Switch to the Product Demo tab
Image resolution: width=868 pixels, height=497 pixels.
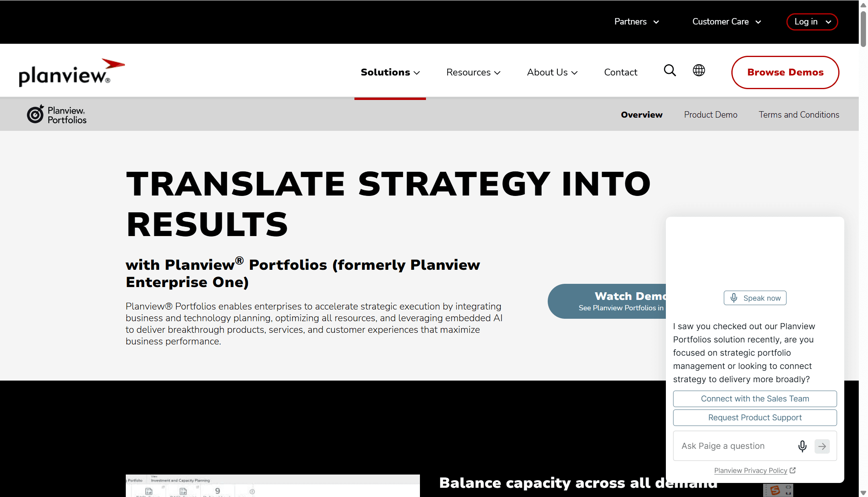coord(710,115)
